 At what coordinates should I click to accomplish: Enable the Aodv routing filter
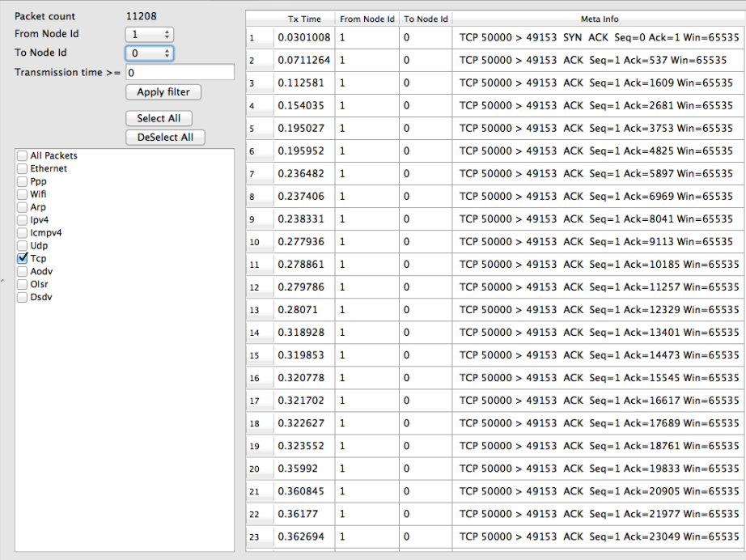(22, 271)
